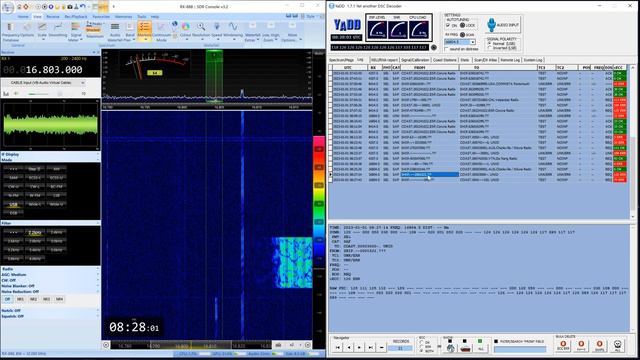
Task: Open the Favourites ribbon tab
Action: (x=101, y=17)
